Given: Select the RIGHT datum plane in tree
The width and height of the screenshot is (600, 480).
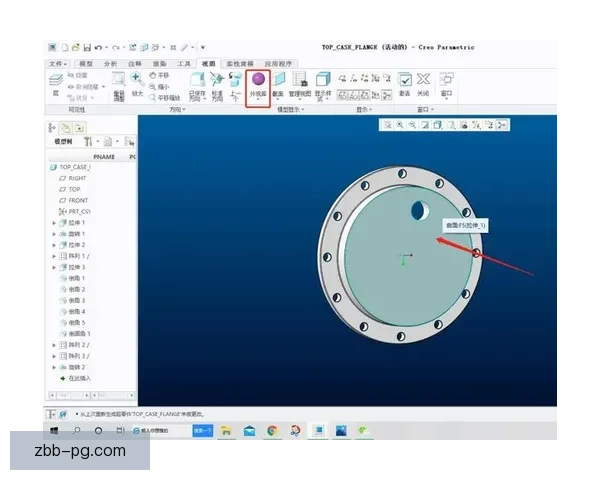Looking at the screenshot, I should pos(77,178).
